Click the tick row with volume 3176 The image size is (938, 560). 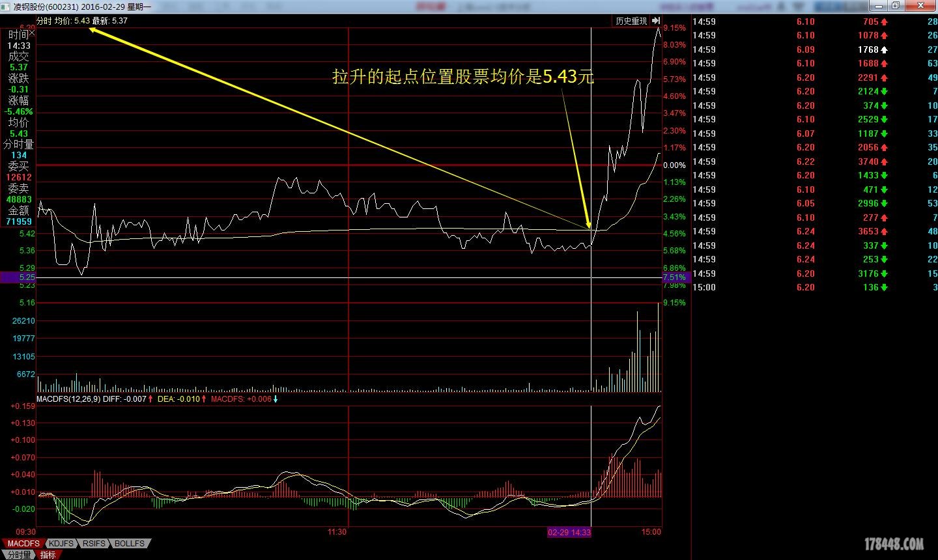[814, 273]
